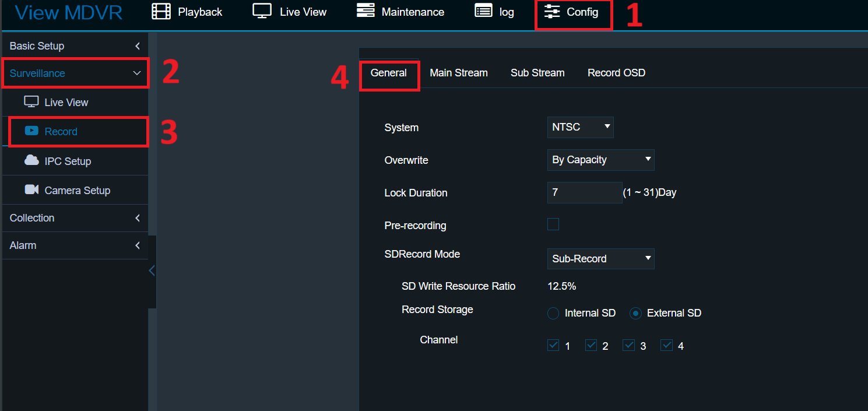
Task: Select the Internal SD radio button
Action: [553, 314]
